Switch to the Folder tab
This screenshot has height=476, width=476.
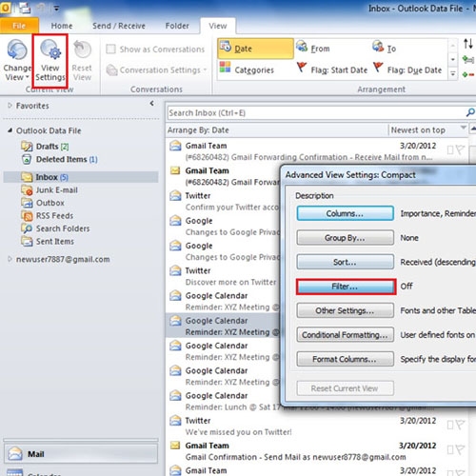click(x=177, y=26)
